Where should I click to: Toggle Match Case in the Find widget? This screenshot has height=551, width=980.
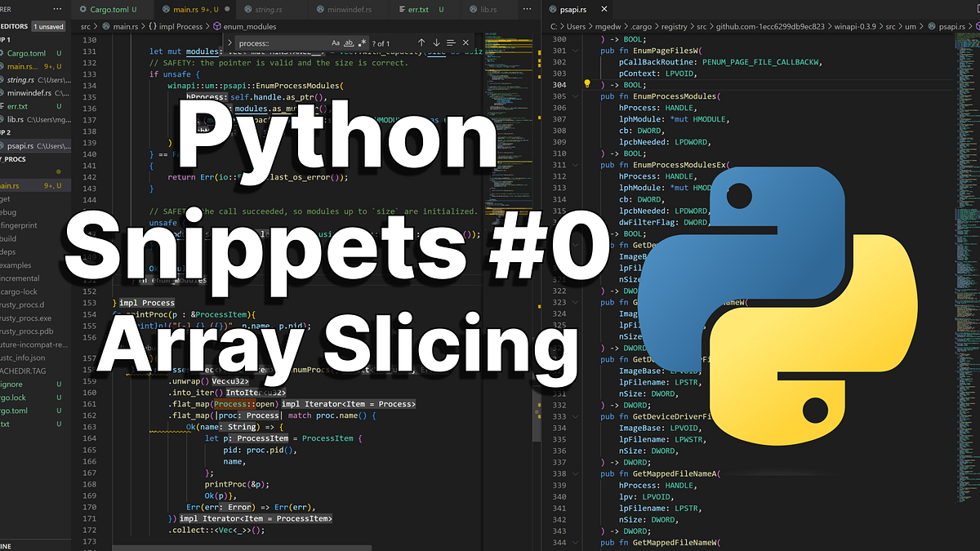[x=336, y=42]
